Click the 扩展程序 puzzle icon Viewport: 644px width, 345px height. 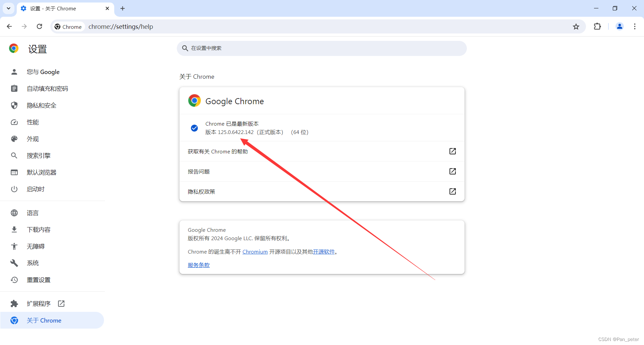(x=14, y=304)
